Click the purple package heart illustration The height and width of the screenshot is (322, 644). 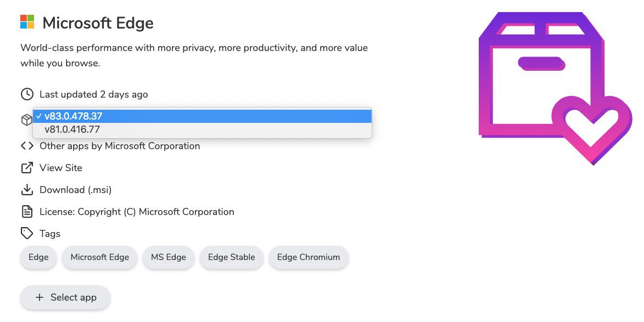[x=555, y=88]
